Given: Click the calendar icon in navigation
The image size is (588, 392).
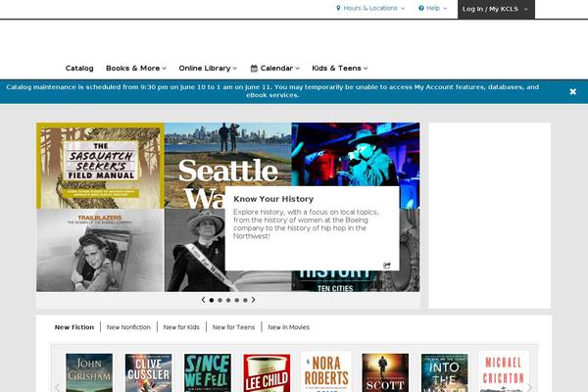Looking at the screenshot, I should [254, 69].
